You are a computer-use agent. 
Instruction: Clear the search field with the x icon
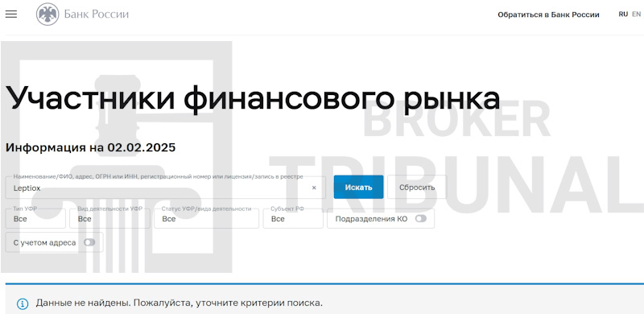pyautogui.click(x=314, y=188)
